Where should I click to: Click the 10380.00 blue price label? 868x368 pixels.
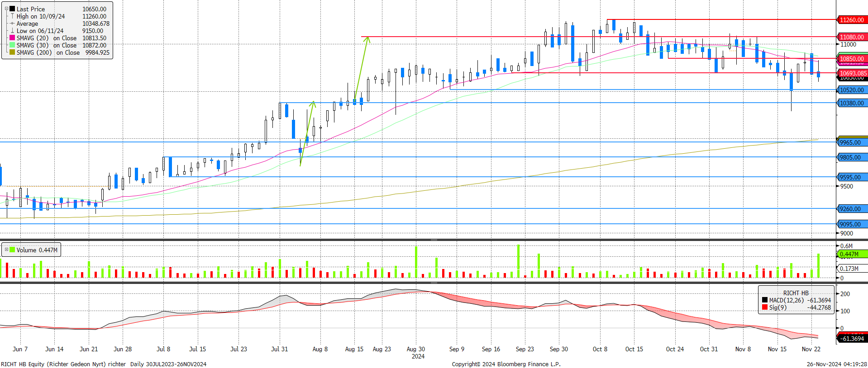coord(852,103)
